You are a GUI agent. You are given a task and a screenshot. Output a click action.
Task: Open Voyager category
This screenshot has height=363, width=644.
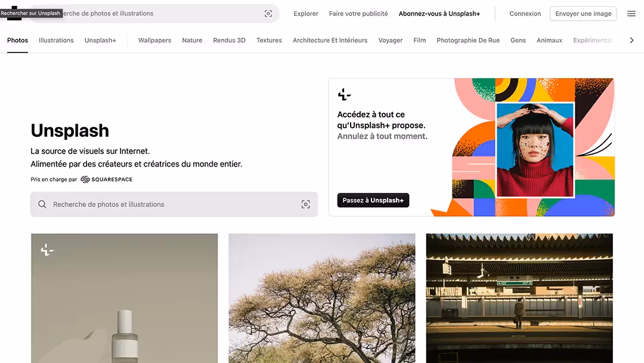coord(390,40)
